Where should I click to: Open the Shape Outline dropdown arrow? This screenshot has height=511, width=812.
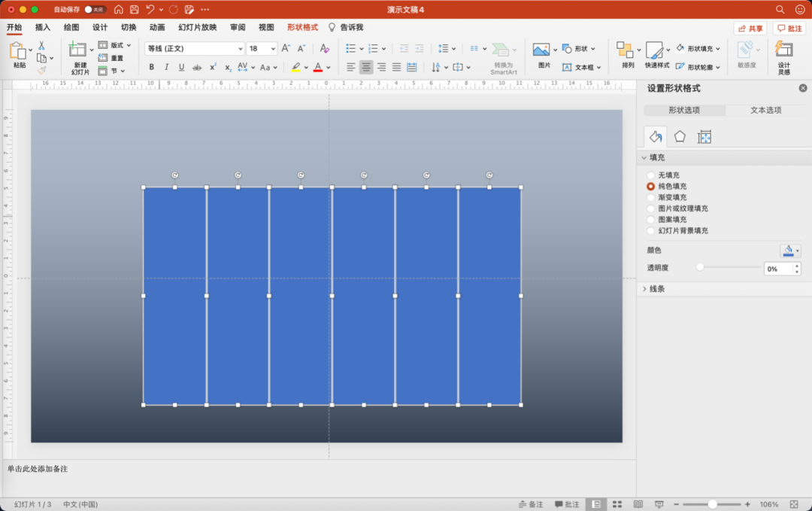click(718, 68)
